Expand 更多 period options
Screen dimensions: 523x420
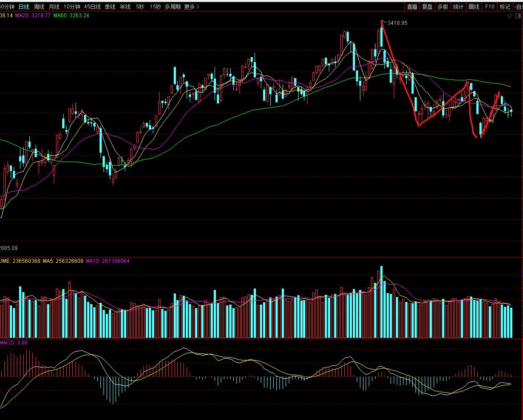(x=192, y=7)
